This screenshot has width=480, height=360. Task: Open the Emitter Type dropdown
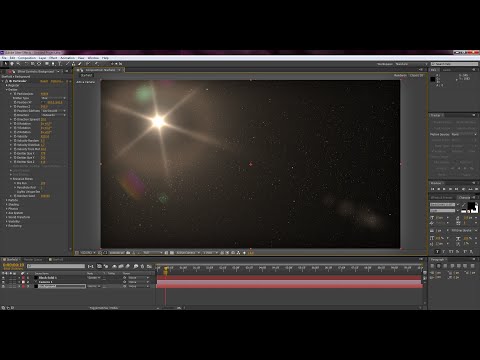[53, 98]
